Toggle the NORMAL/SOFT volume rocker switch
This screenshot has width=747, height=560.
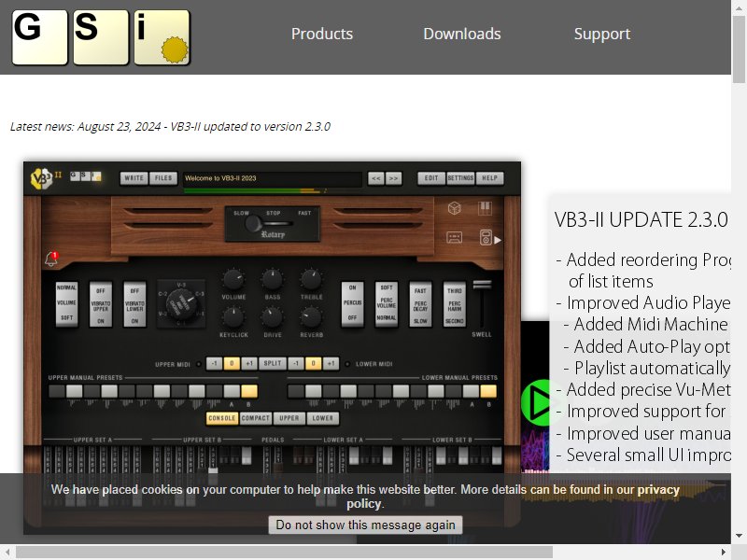pos(66,303)
